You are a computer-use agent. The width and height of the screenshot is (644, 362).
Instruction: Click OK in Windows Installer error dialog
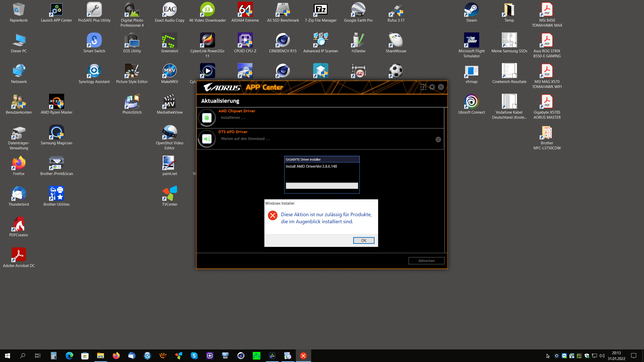point(364,240)
